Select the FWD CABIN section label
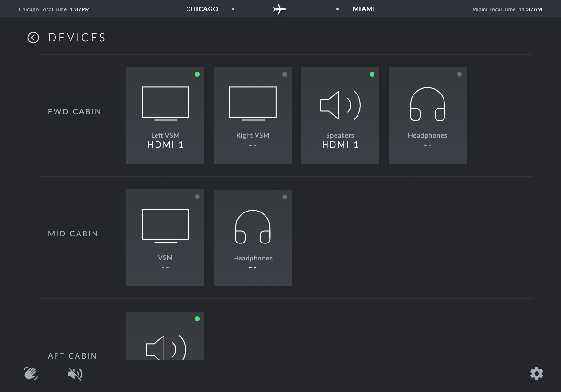This screenshot has height=392, width=561. click(x=74, y=112)
